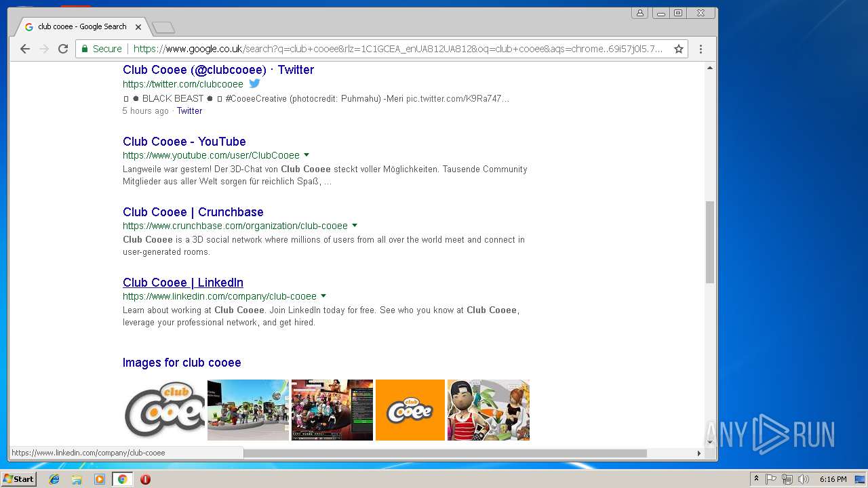Open the Chrome three-dot menu

701,49
